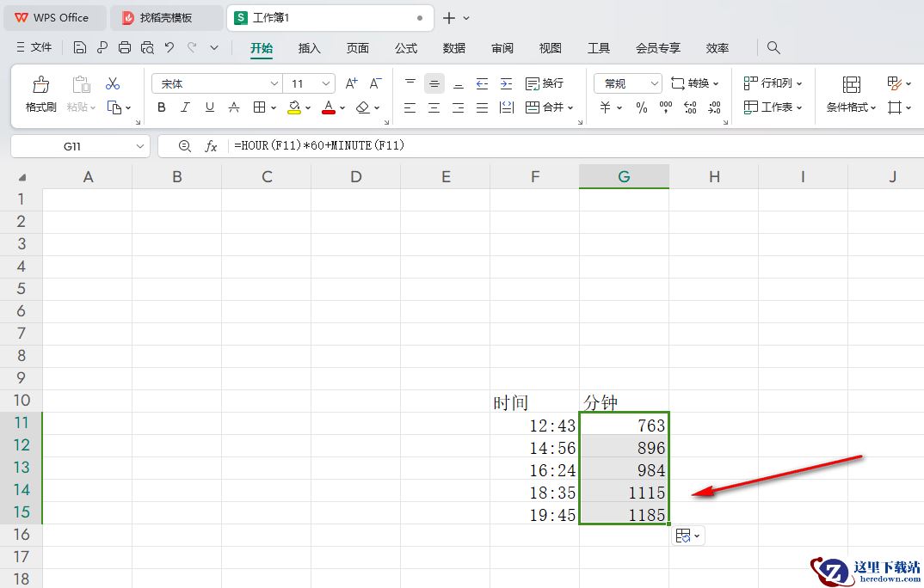Click the select-all corner triangle
Screen dimensions: 924x588
(22, 177)
